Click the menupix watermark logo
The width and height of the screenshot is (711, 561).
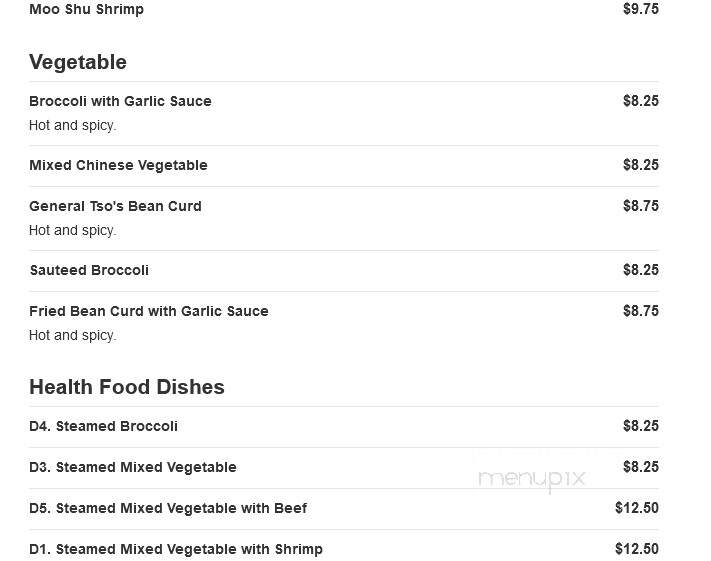pos(532,479)
